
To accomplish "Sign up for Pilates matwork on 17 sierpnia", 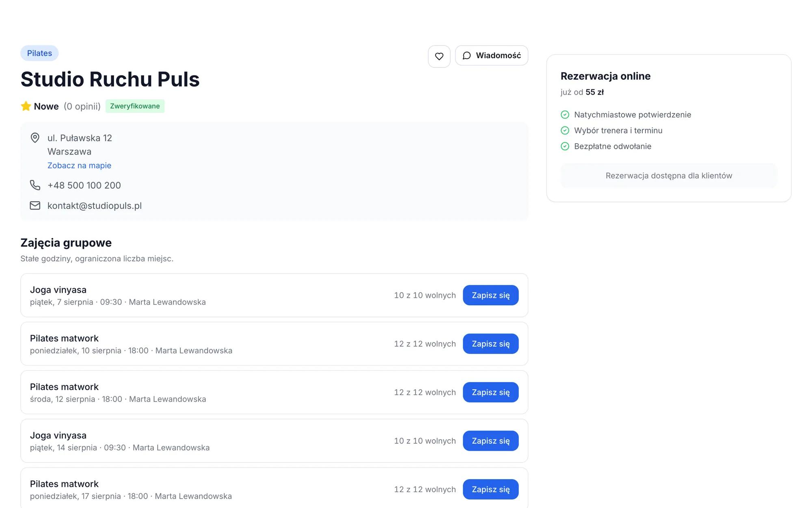I will [x=490, y=489].
